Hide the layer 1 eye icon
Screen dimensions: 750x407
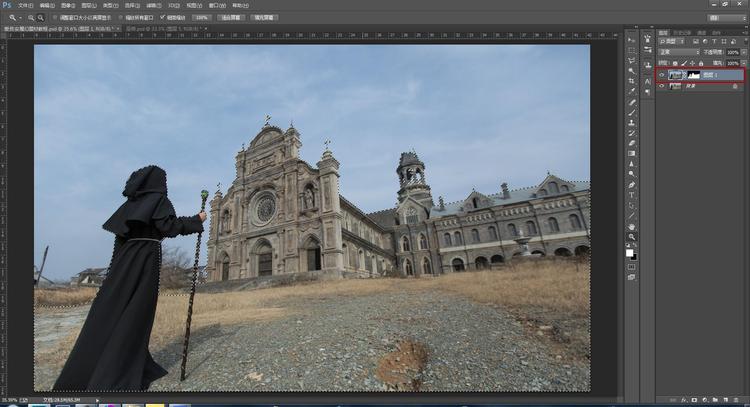662,75
